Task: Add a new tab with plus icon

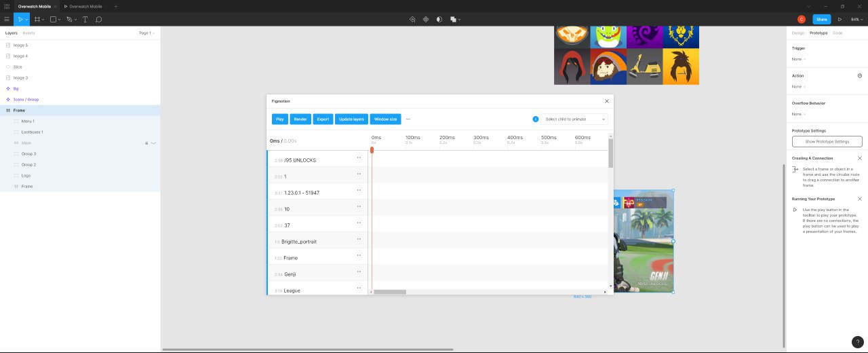Action: pyautogui.click(x=116, y=6)
